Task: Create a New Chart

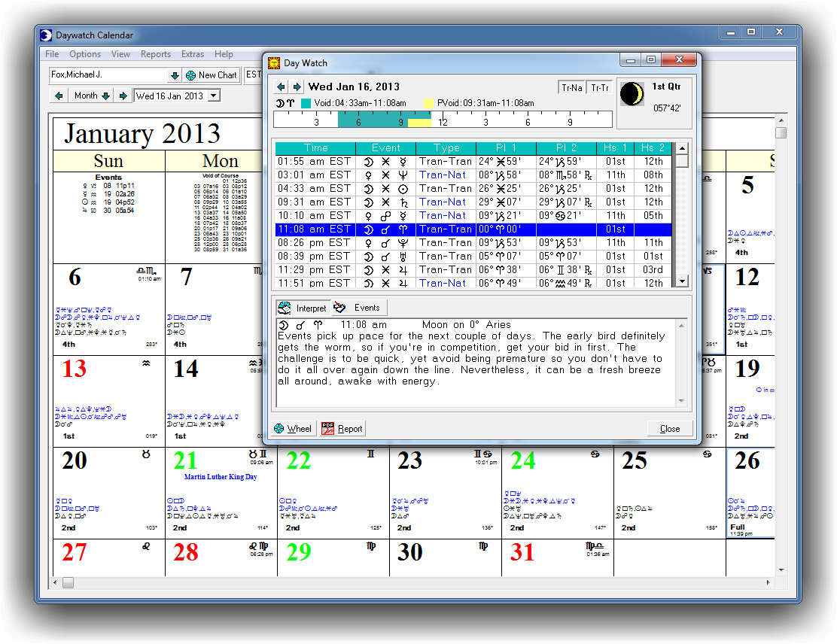Action: point(211,75)
